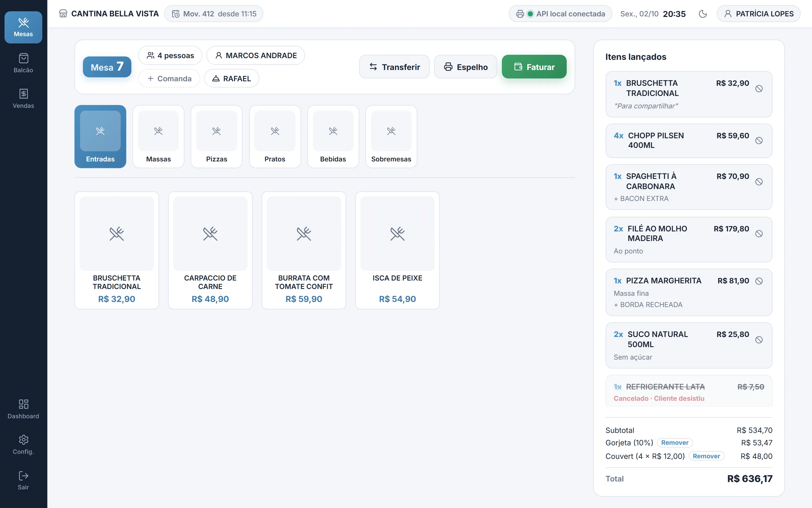Click the store icon beside Cantina Bella Vista
The image size is (812, 508).
coord(63,14)
